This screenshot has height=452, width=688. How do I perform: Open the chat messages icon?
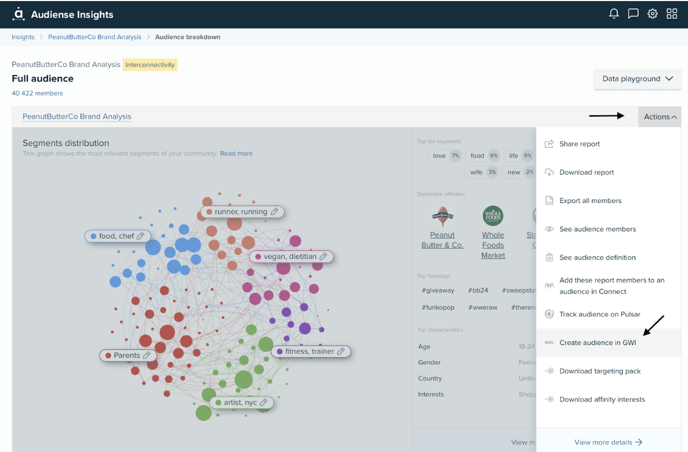coord(633,14)
